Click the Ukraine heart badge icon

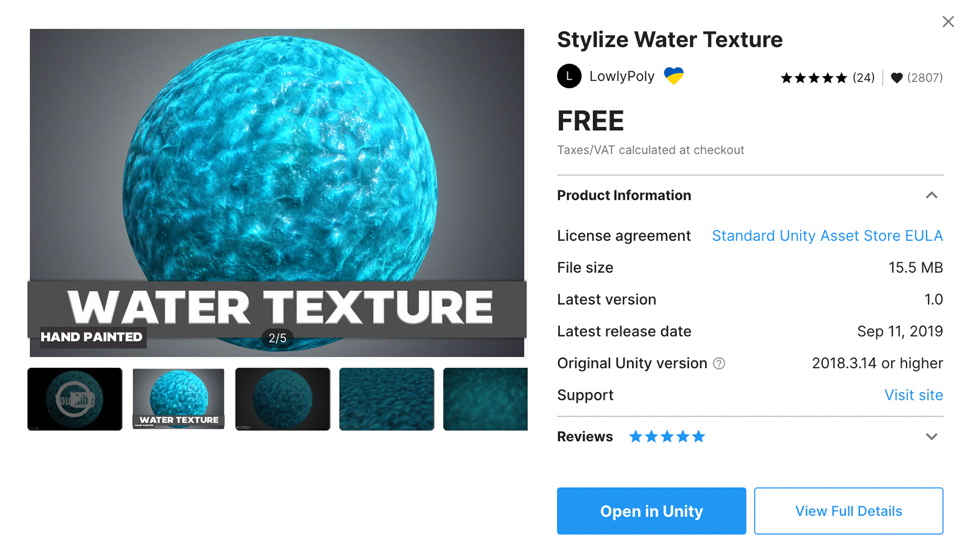[x=674, y=76]
